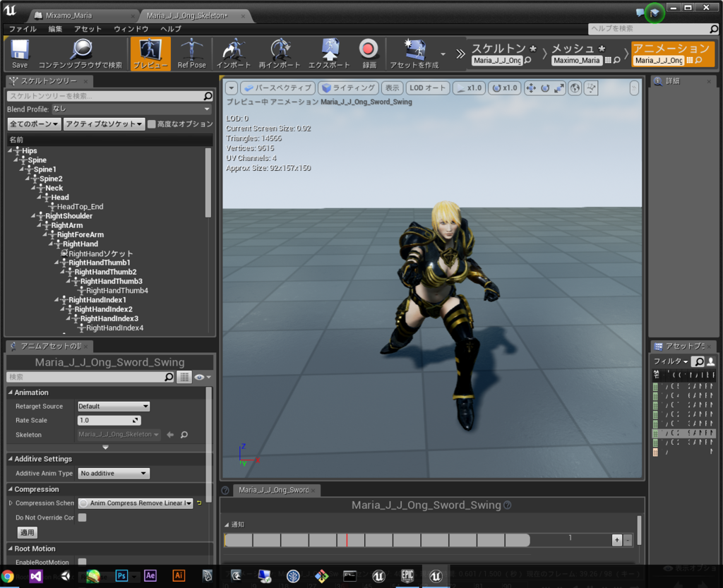Open the Additive Anim Type dropdown
The image size is (723, 588).
[114, 473]
